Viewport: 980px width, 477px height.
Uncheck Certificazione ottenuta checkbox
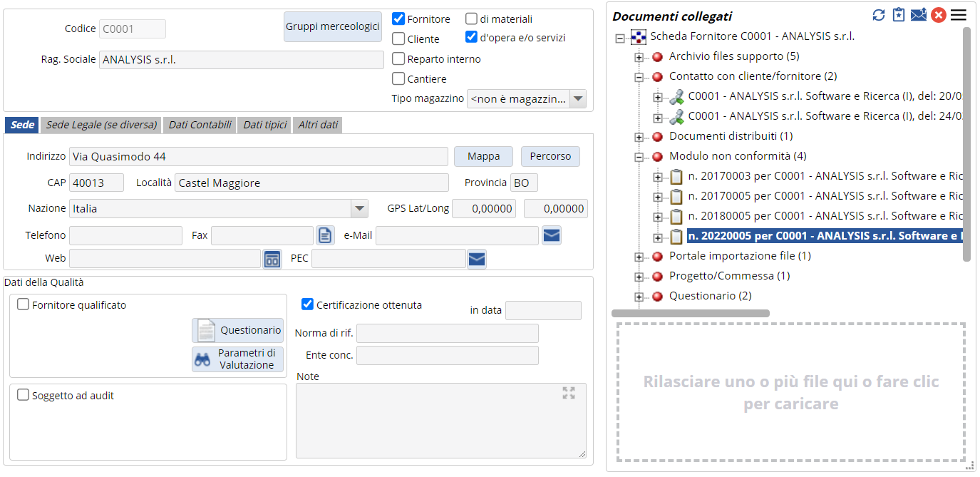(x=308, y=304)
